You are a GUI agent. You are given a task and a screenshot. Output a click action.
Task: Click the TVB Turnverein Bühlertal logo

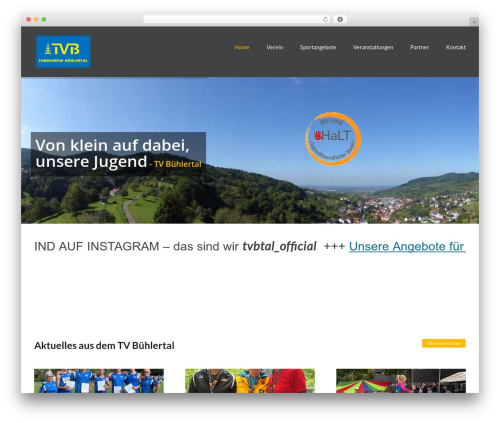[x=63, y=52]
